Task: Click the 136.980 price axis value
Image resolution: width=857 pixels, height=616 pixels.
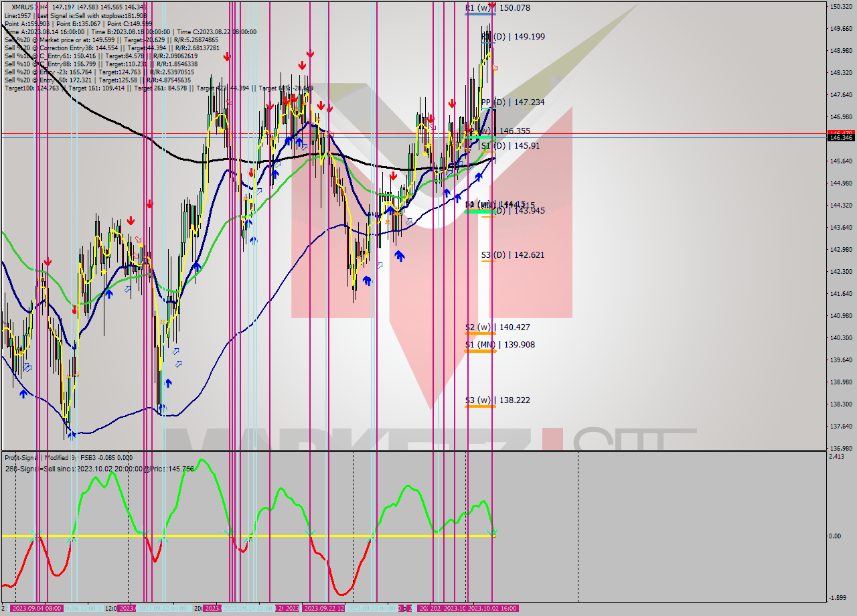Action: click(x=840, y=448)
